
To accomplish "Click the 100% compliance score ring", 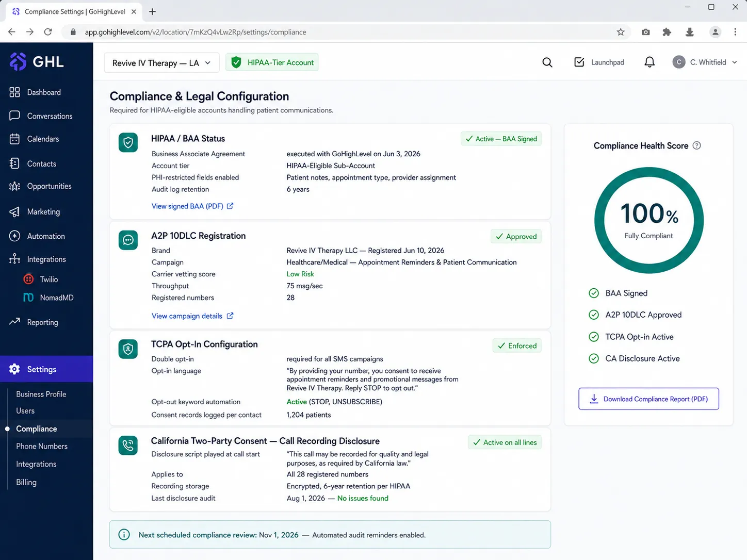I will [649, 220].
